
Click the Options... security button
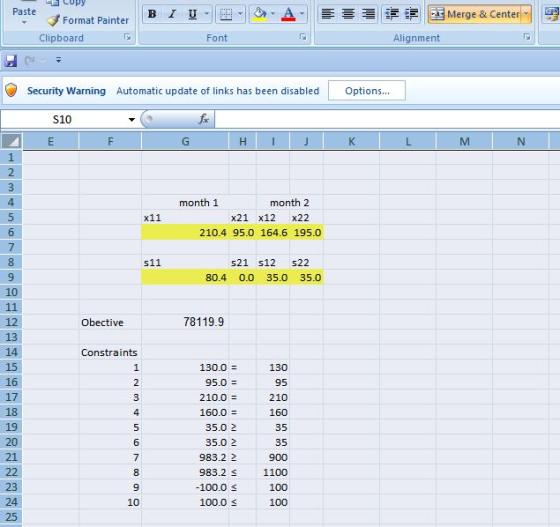click(x=367, y=91)
